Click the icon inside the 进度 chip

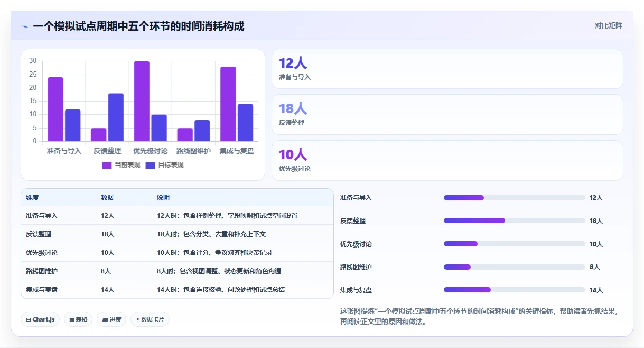tap(105, 319)
